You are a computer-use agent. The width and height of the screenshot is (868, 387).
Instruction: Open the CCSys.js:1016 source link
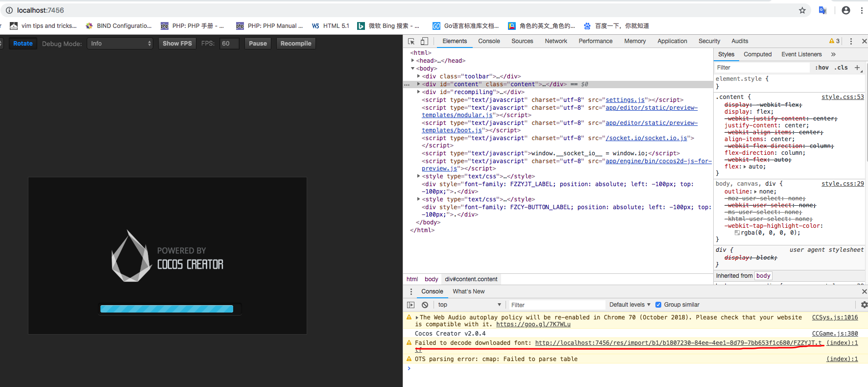pos(835,317)
